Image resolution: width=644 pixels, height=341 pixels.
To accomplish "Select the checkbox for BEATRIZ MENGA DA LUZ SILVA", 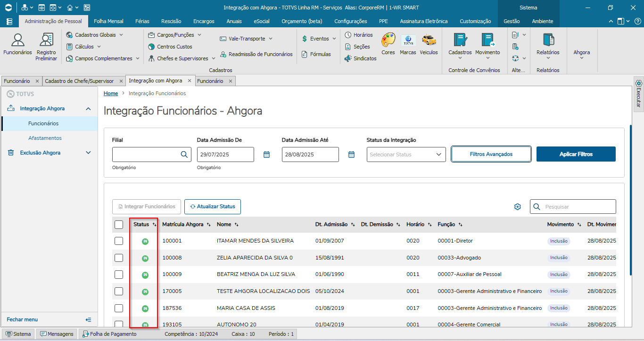I will click(119, 275).
